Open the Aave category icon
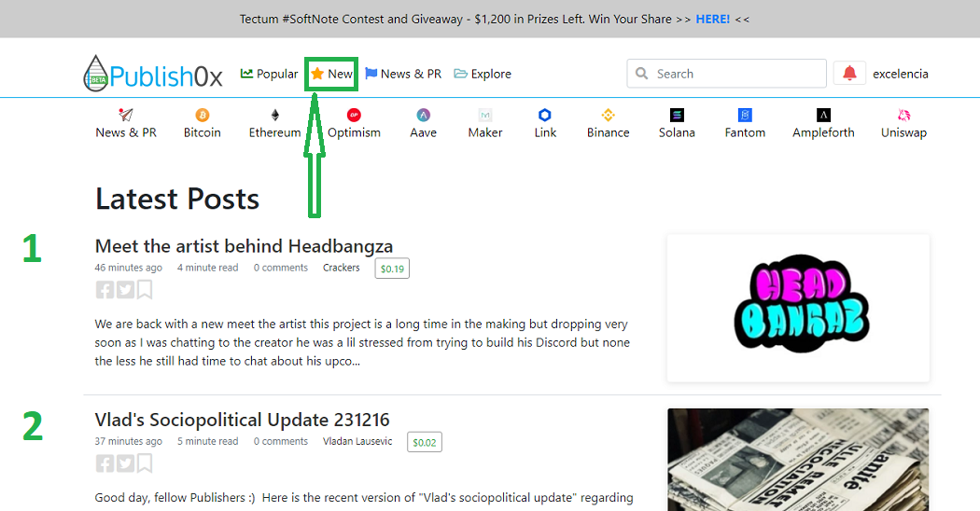The width and height of the screenshot is (980, 511). point(423,115)
